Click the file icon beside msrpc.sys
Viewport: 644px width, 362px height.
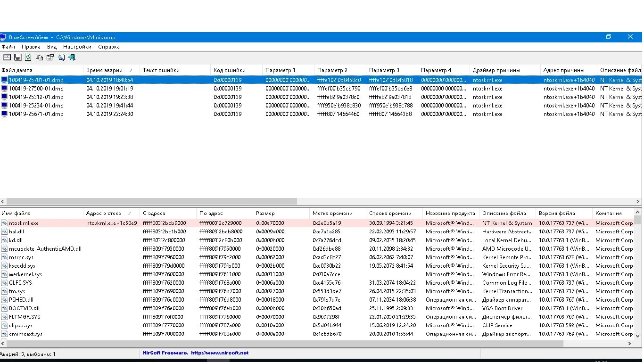[5, 257]
